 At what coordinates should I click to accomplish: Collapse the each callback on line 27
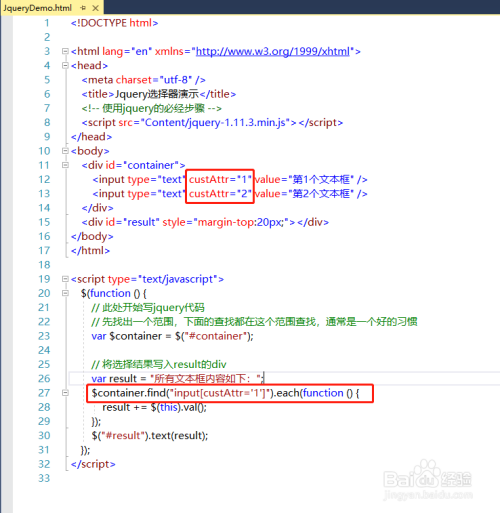[x=65, y=393]
